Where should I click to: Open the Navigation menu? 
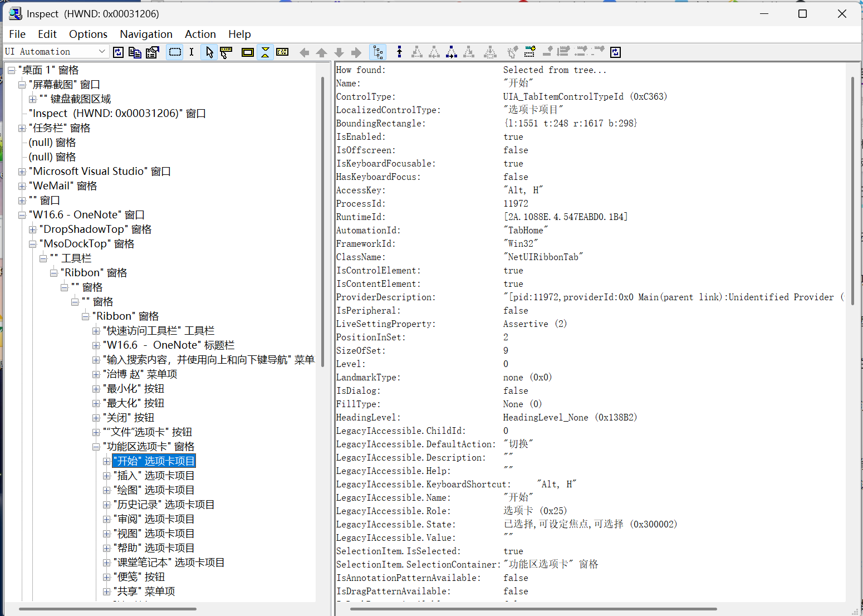pyautogui.click(x=146, y=34)
